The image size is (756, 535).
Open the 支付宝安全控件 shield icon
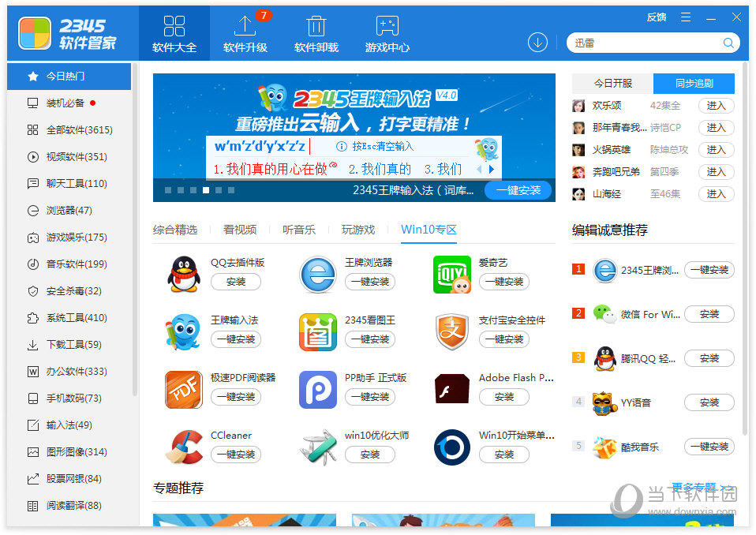[451, 332]
